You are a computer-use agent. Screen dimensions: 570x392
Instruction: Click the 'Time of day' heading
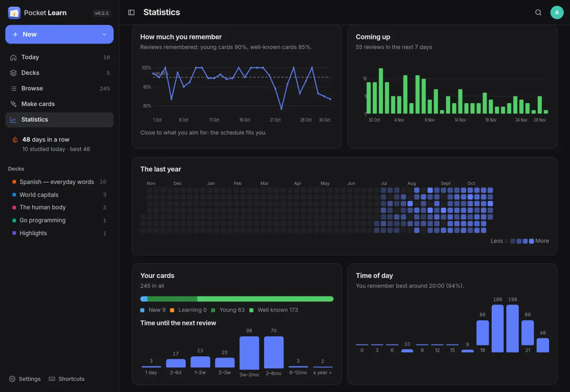pyautogui.click(x=374, y=276)
